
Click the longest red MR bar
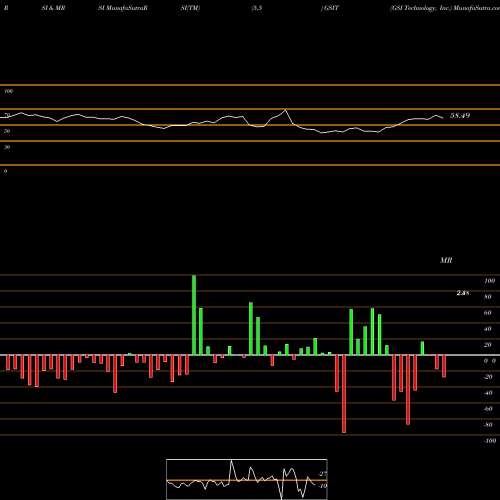point(344,394)
